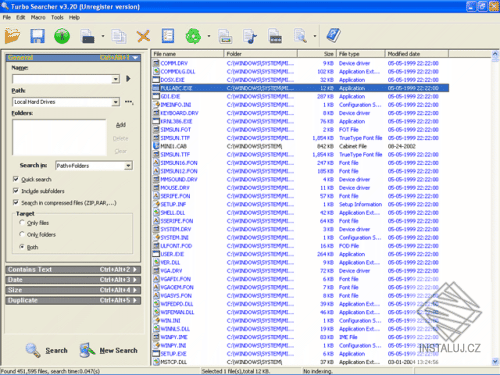This screenshot has height=375, width=500.
Task: Open the Help menu
Action: 74,17
